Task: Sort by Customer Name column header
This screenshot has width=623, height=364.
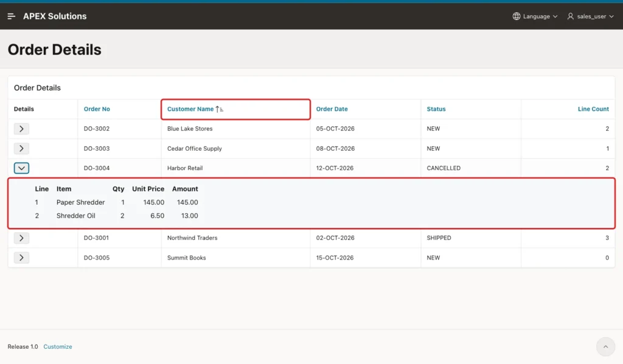Action: pos(190,109)
